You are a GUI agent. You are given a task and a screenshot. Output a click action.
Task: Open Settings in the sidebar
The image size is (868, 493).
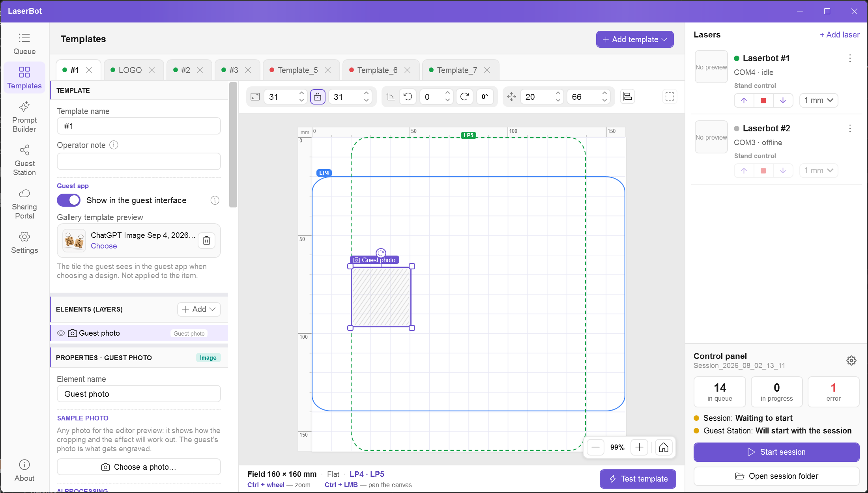click(x=24, y=243)
